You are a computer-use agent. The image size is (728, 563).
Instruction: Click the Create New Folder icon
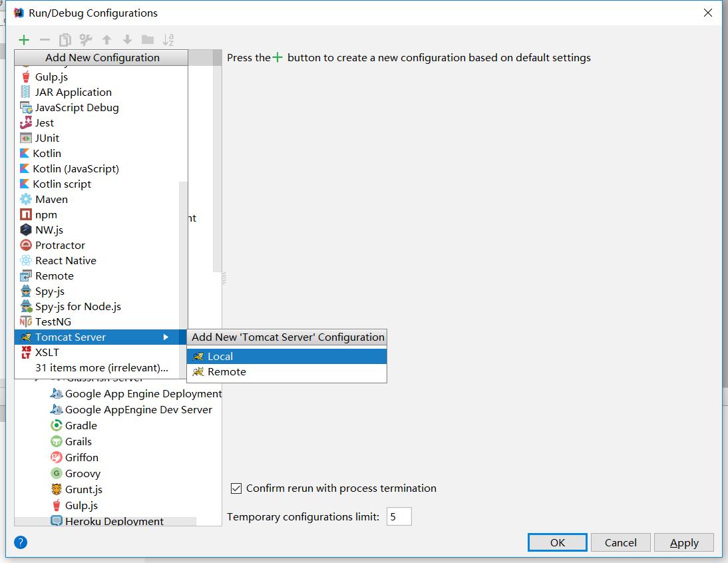(148, 40)
